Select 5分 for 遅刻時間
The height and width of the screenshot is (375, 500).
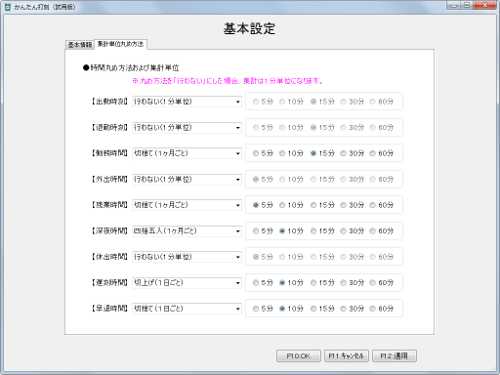pos(263,283)
